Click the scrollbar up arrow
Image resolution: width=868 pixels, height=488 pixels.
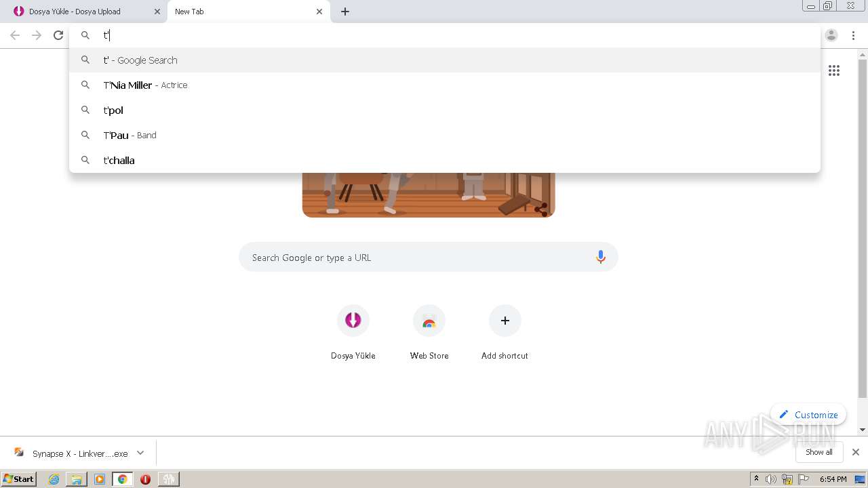[863, 54]
